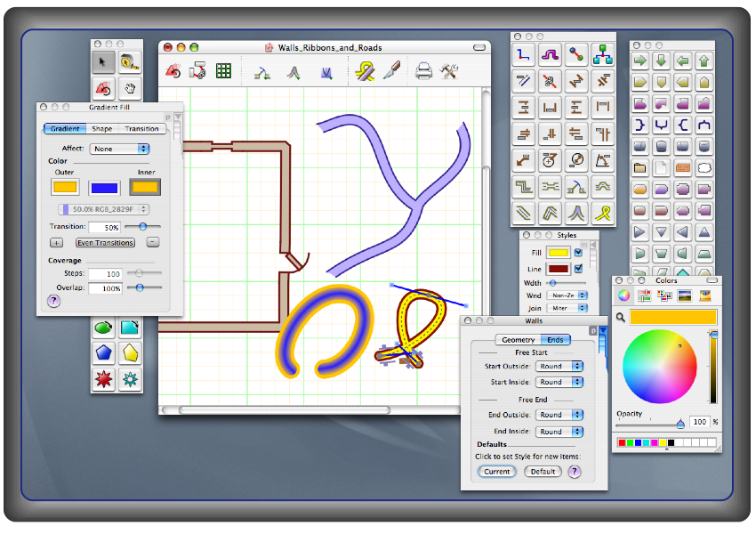Click the blue right brace shape
This screenshot has height=534, width=756.
(x=640, y=125)
